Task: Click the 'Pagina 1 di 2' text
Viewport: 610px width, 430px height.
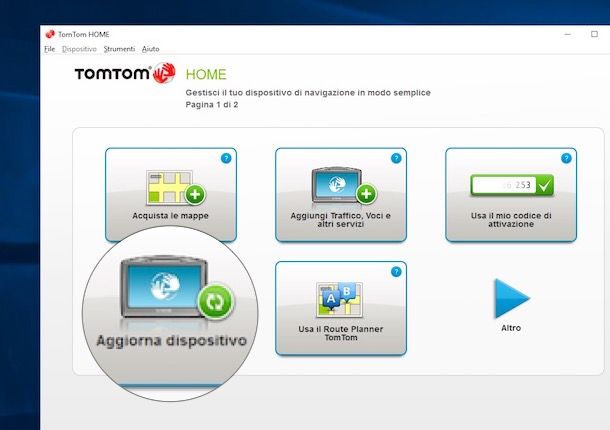Action: coord(212,105)
